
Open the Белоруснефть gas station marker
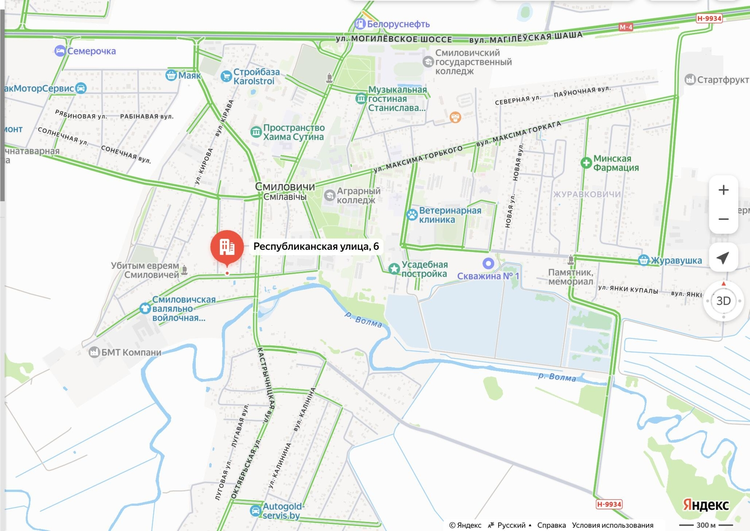pos(360,23)
